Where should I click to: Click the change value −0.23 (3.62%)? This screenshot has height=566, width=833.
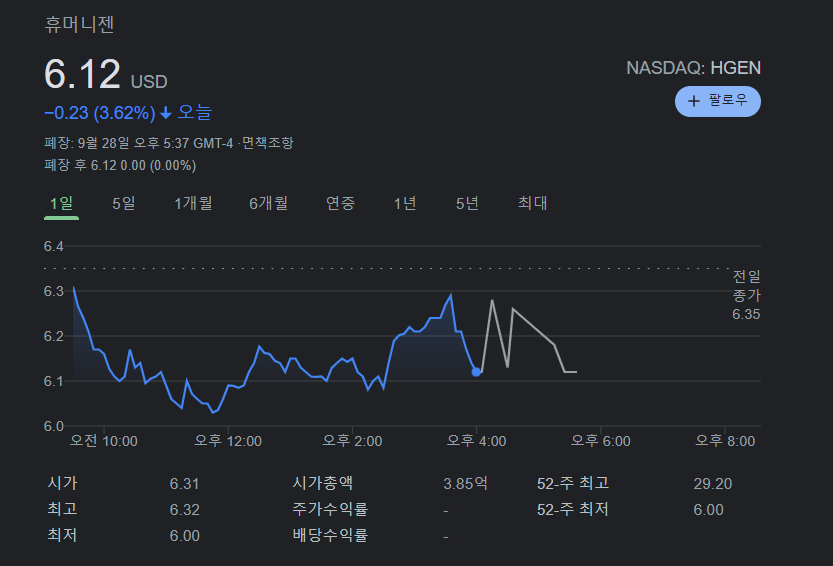tap(100, 113)
